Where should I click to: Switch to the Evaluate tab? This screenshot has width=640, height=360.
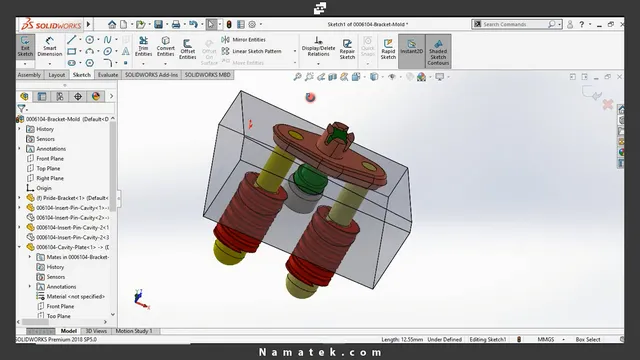click(108, 75)
